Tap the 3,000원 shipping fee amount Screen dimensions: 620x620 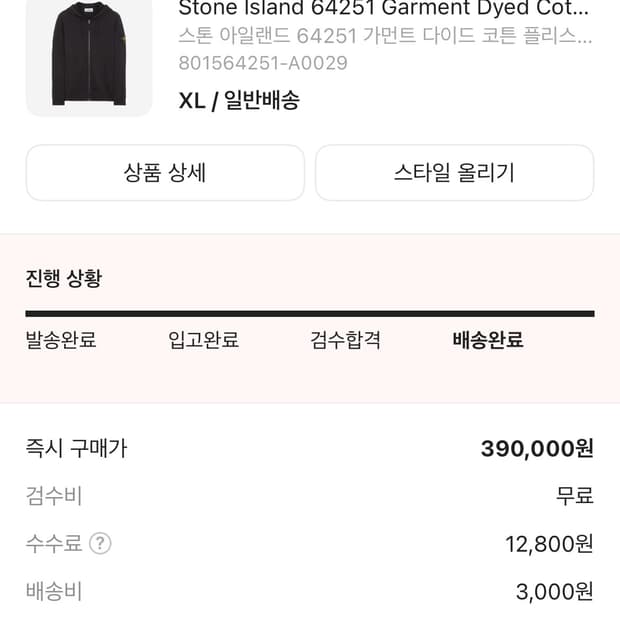(x=554, y=592)
